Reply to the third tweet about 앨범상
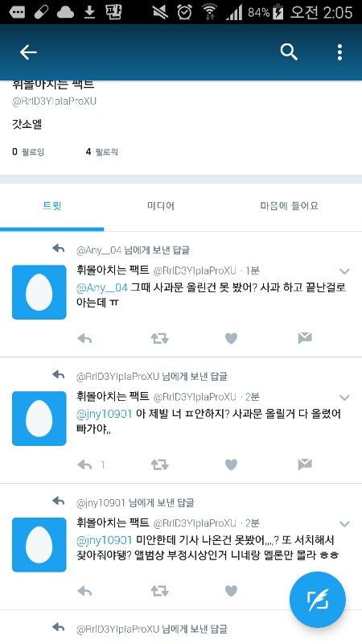Viewport: 362px width, 644px height. (x=84, y=591)
